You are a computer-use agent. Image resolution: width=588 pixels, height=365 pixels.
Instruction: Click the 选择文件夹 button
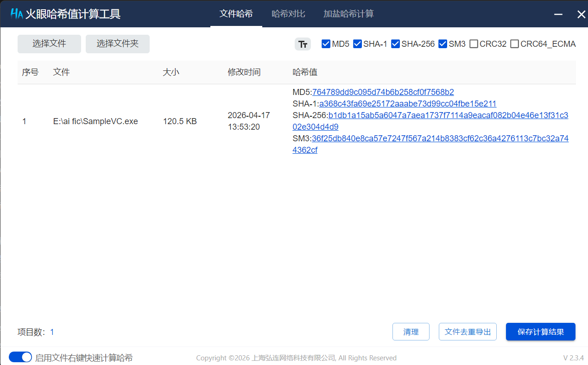point(118,44)
